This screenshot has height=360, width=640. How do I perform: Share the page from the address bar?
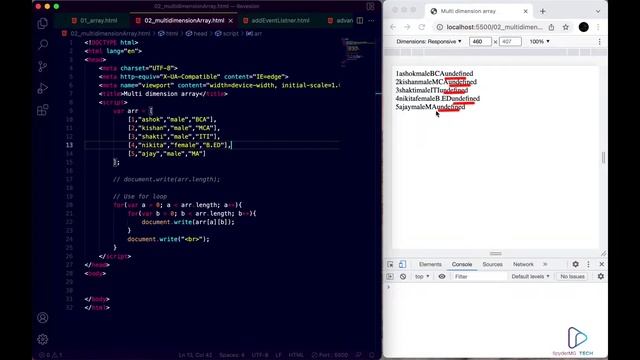(x=551, y=27)
